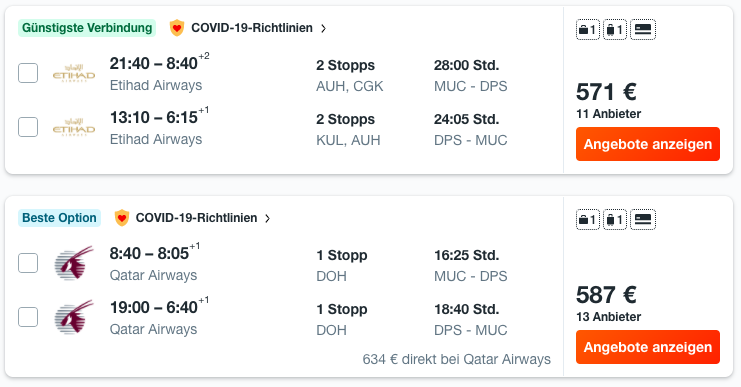
Task: Show offers for the 571 € flight
Action: click(x=647, y=144)
